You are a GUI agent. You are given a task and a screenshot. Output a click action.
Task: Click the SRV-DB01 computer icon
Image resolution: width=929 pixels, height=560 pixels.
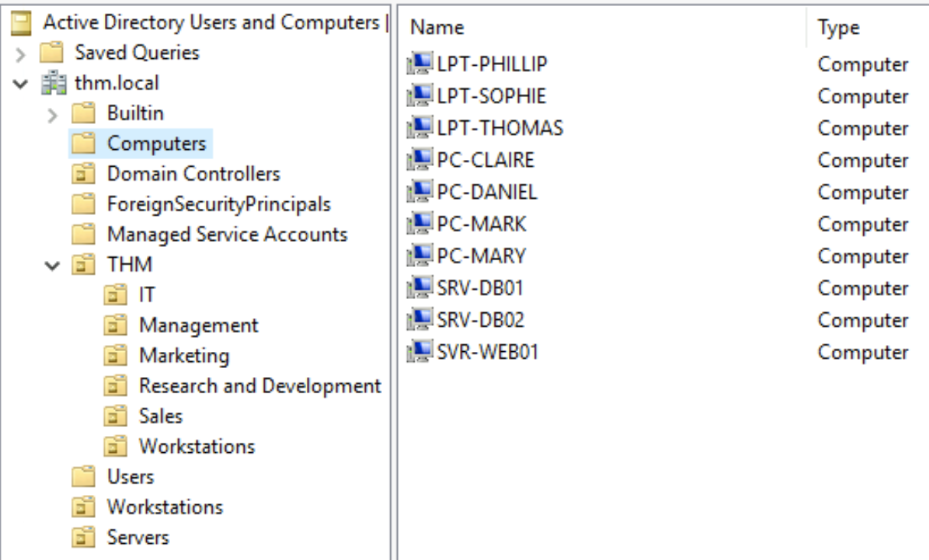click(x=422, y=288)
